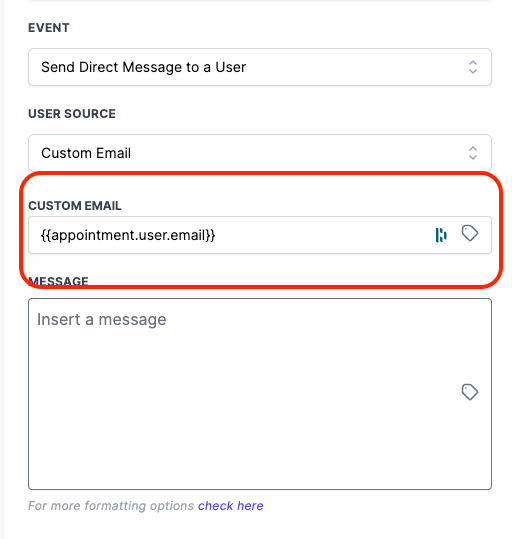Click the MESSAGE field label

coord(58,281)
